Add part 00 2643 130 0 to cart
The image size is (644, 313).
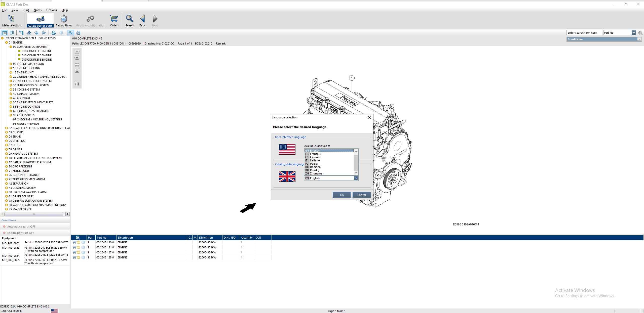tap(74, 242)
